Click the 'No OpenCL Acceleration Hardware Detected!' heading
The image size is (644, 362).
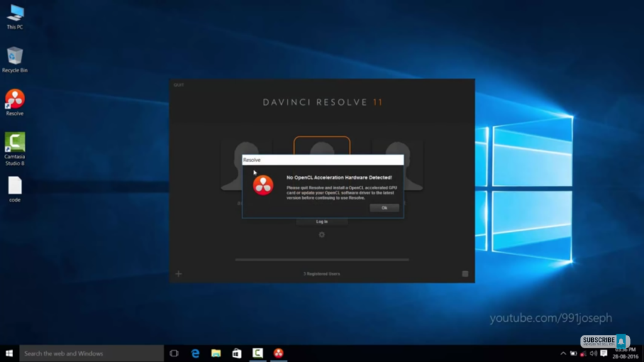339,178
